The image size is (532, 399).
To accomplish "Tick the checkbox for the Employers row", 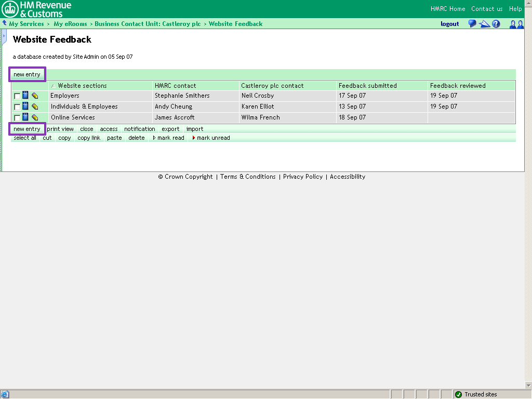I will 17,96.
